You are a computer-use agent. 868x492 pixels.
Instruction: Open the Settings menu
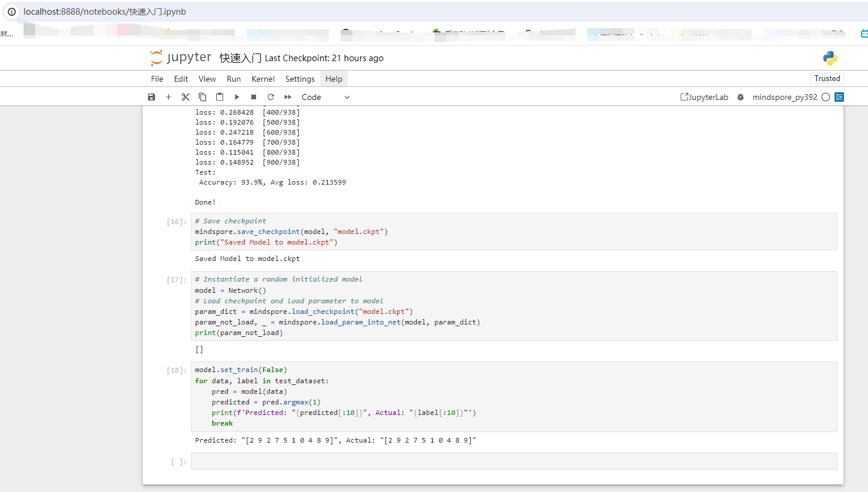(300, 78)
